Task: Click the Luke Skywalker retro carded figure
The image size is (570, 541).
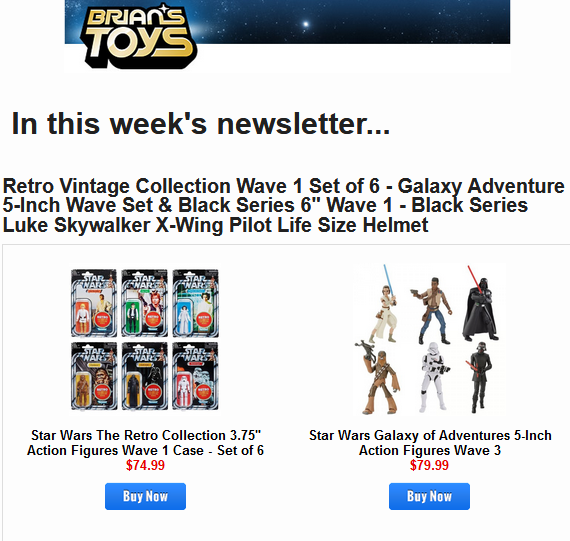Action: 94,303
